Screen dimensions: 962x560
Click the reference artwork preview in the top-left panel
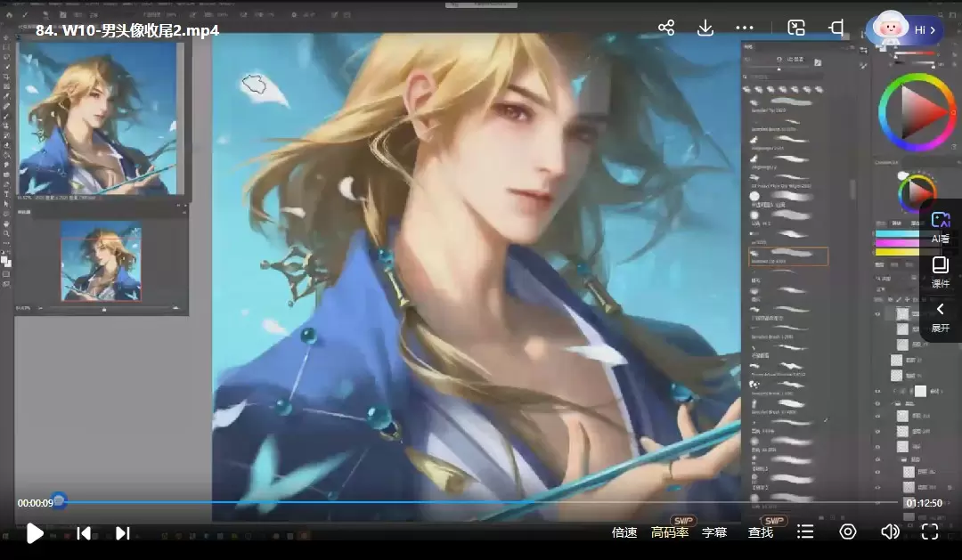[x=98, y=118]
